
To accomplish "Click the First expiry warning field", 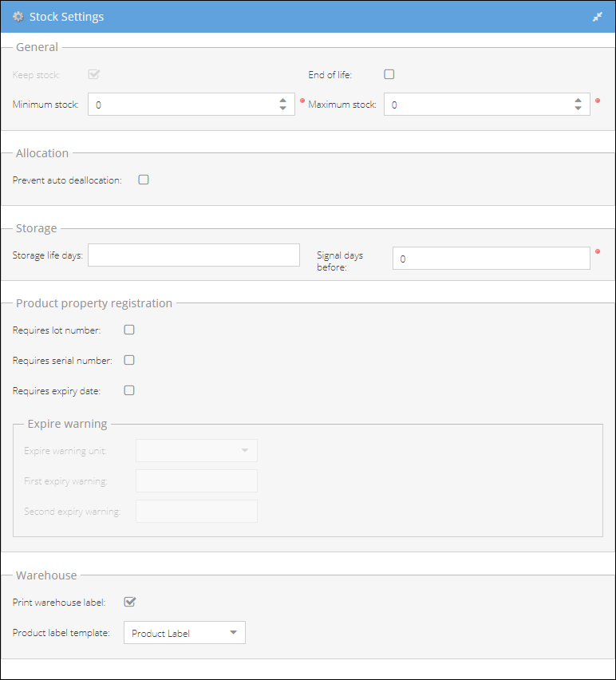I will (x=196, y=480).
